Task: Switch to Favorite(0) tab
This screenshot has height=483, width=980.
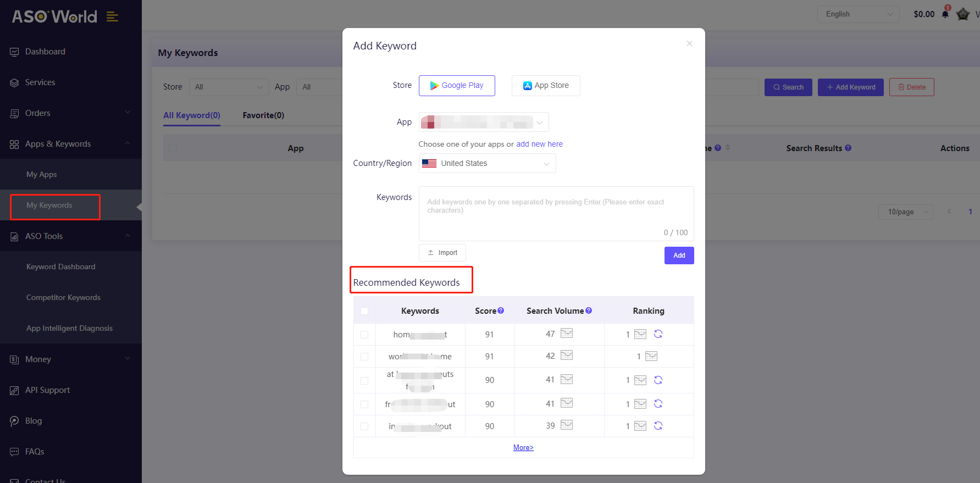Action: pos(263,115)
